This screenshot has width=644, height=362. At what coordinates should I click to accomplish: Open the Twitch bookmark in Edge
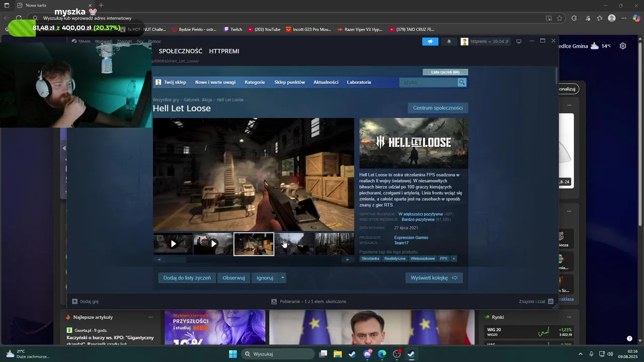click(x=232, y=29)
